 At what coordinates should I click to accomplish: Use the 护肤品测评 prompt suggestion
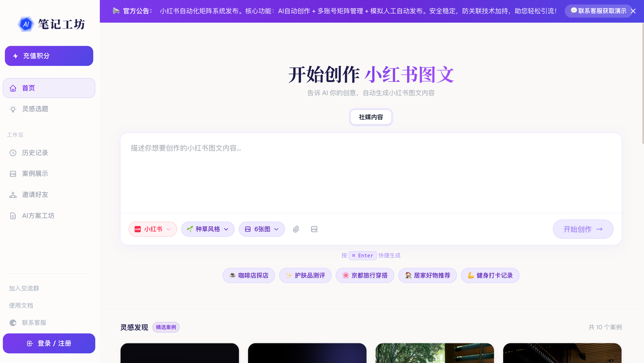(305, 275)
